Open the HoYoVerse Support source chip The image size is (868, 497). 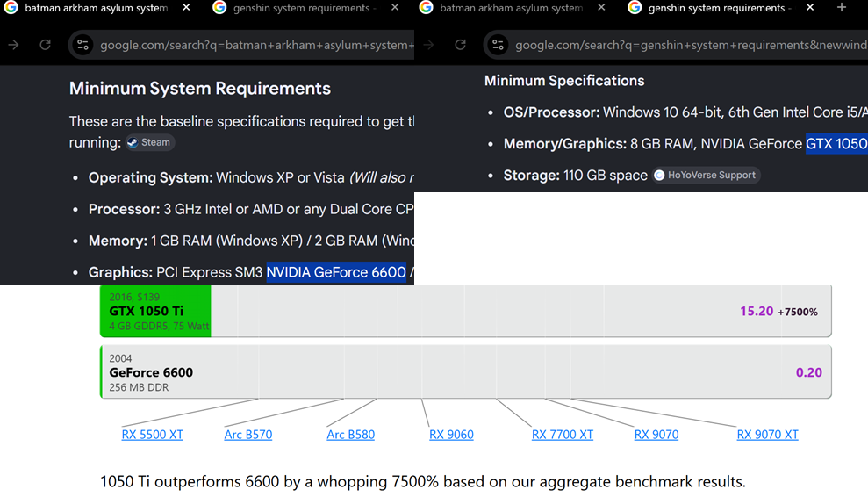click(x=707, y=175)
